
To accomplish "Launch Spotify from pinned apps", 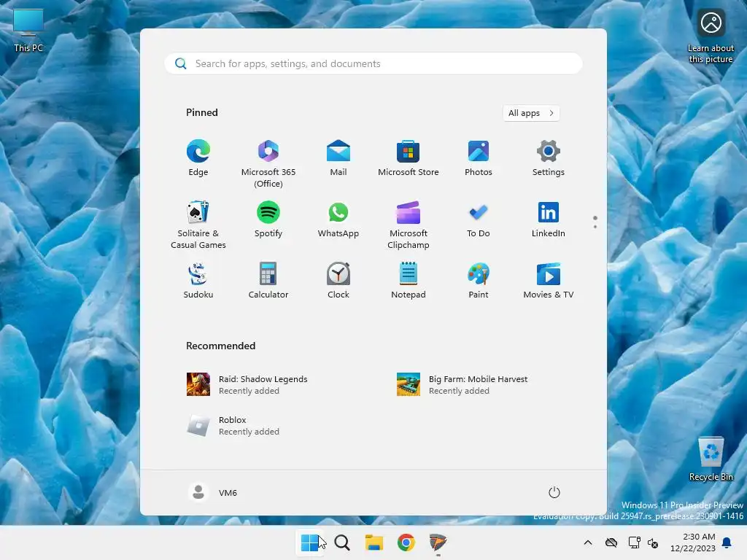I will [x=268, y=220].
